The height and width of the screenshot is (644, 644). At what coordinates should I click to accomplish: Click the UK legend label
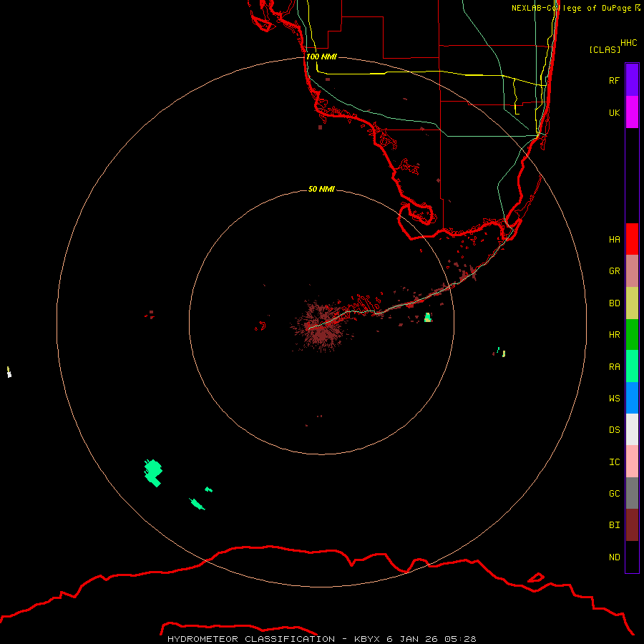point(614,112)
